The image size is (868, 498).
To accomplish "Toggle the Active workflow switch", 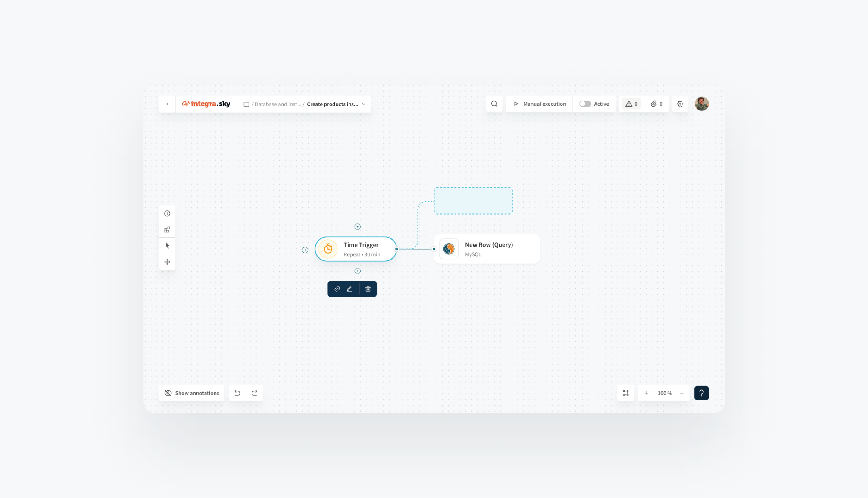I will (x=585, y=104).
